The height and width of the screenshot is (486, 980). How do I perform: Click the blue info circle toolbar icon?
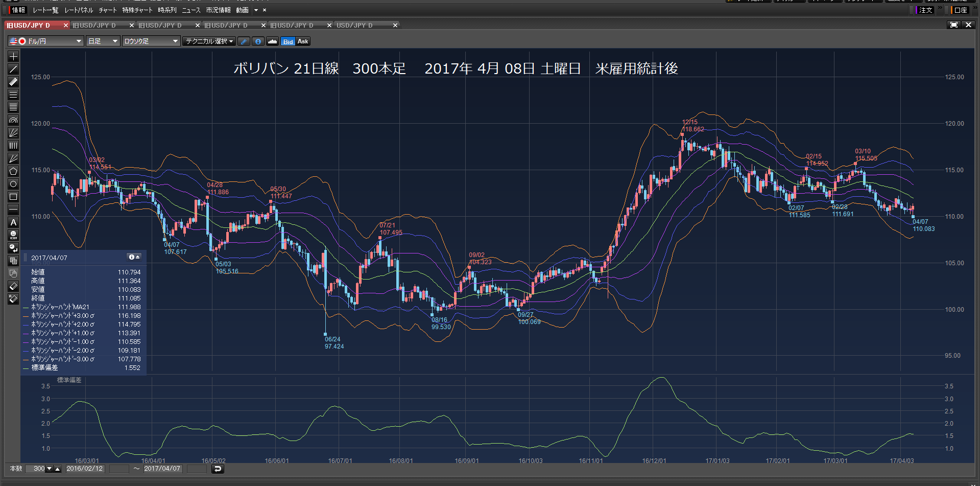pyautogui.click(x=258, y=41)
